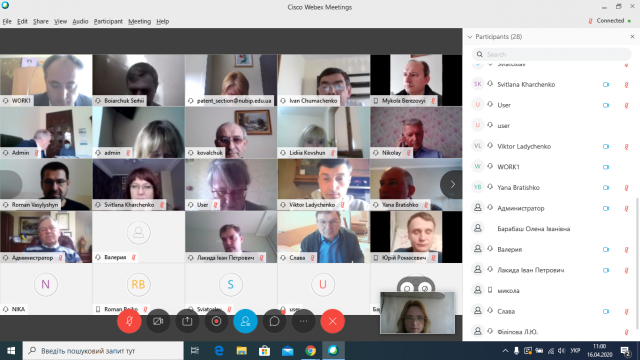This screenshot has width=640, height=360.
Task: Select Svitlana Kharchenko in participants list
Action: tap(551, 84)
